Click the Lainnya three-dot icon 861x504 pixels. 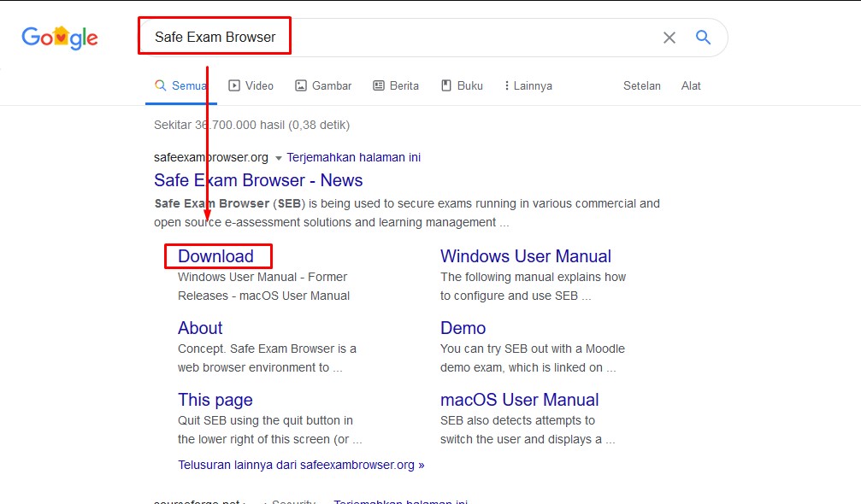point(506,85)
